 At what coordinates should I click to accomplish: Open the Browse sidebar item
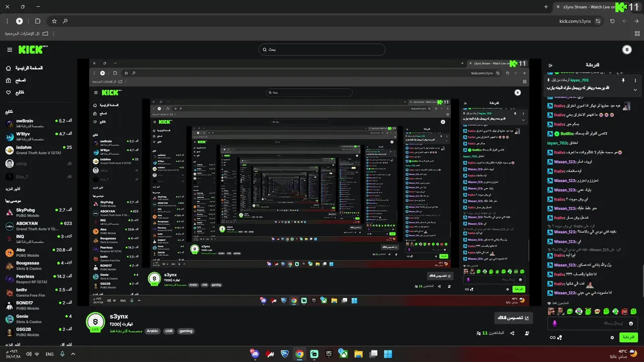point(16,80)
